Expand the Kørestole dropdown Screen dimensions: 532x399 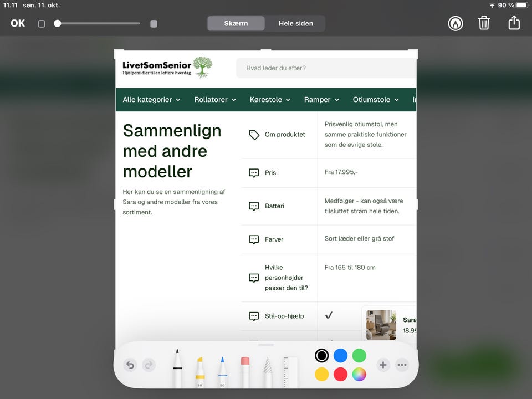point(270,100)
